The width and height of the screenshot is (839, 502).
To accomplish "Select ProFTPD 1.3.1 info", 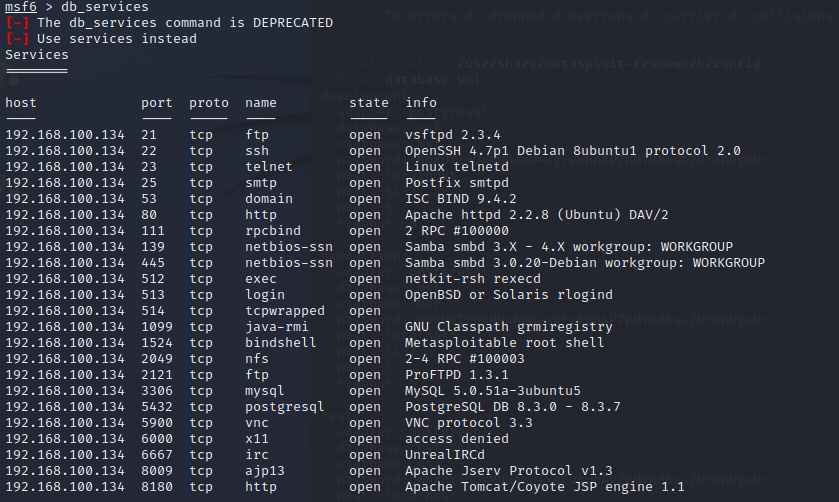I will click(457, 375).
